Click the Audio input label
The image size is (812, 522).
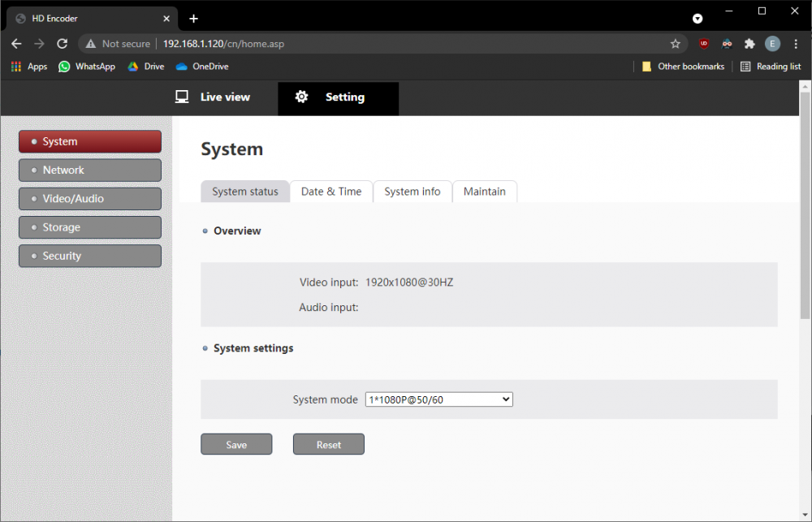(328, 308)
